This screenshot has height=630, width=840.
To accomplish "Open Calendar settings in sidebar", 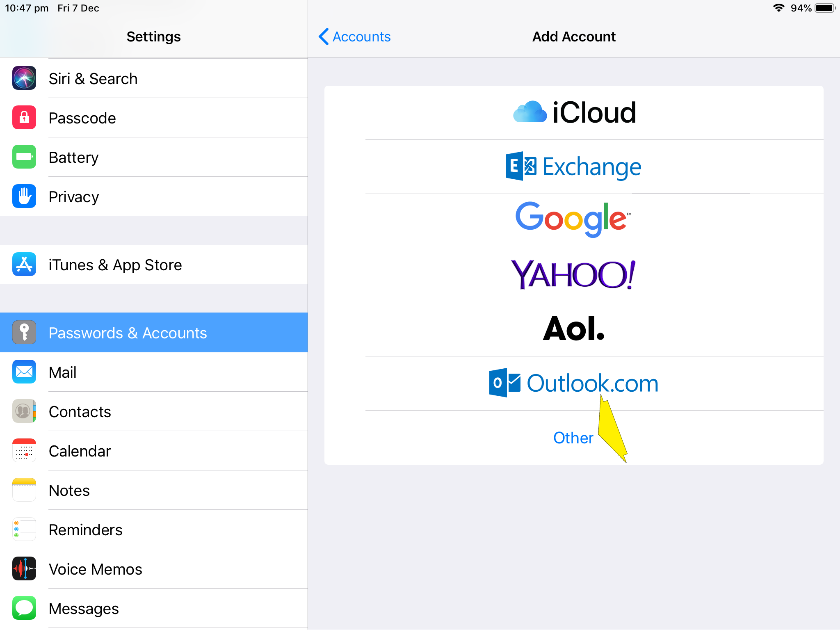I will pos(80,451).
